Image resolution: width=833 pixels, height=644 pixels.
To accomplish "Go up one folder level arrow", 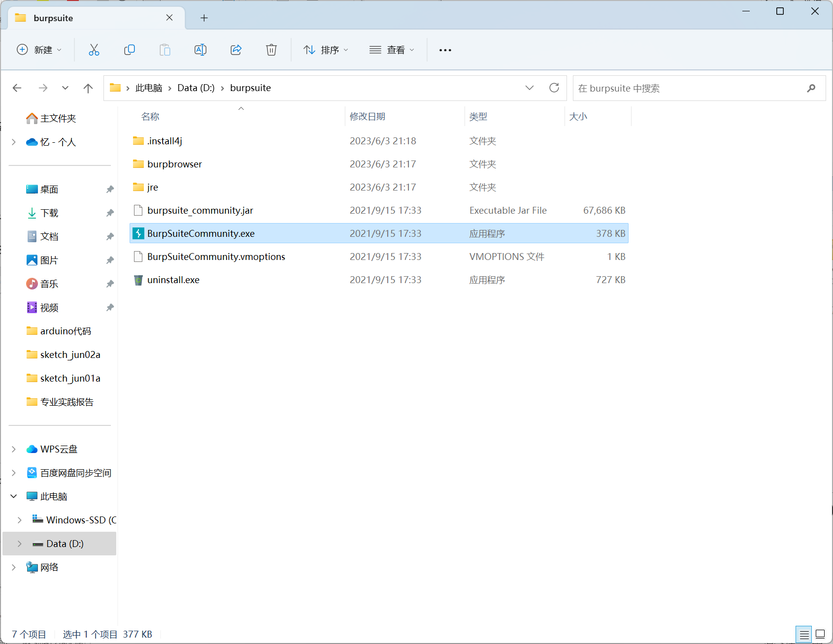I will (88, 88).
